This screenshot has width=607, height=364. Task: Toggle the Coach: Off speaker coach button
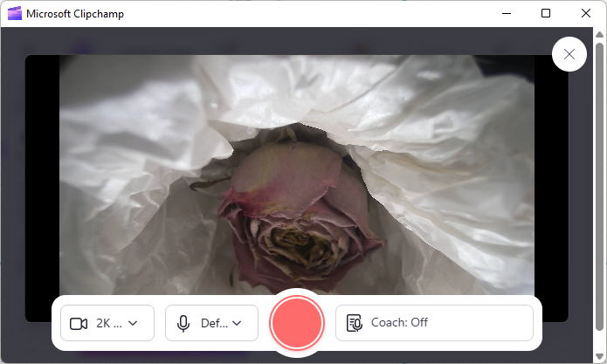click(434, 323)
